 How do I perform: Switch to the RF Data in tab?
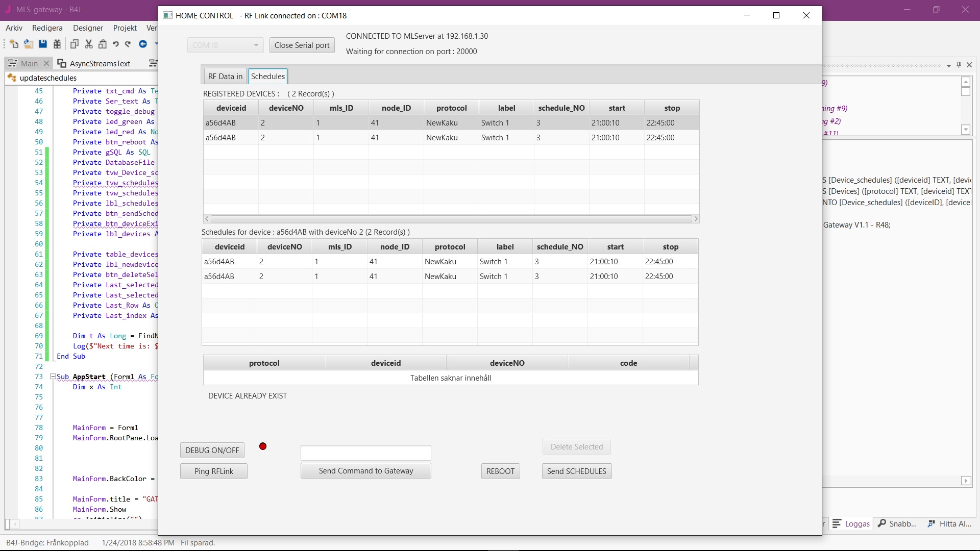(x=225, y=77)
